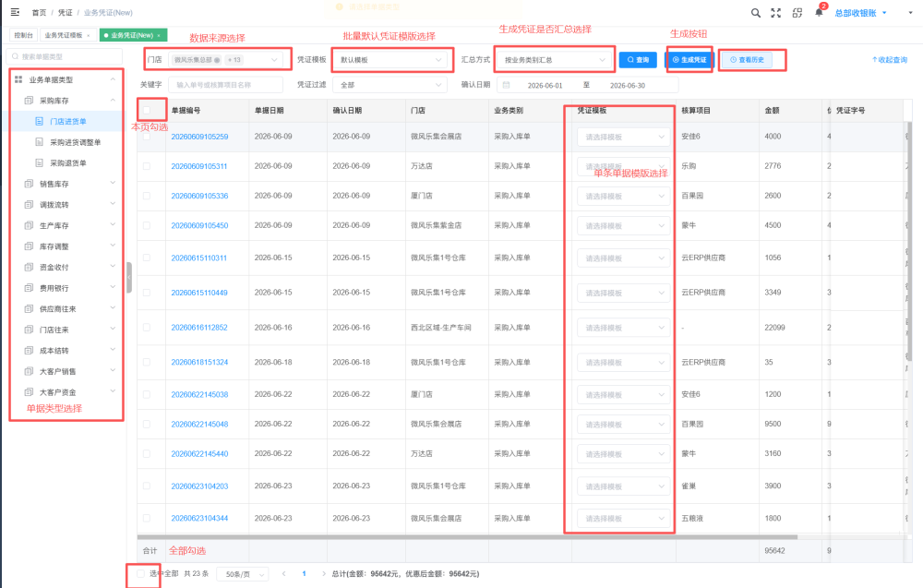
Task: Switch to the 控制台 tab
Action: pyautogui.click(x=24, y=35)
